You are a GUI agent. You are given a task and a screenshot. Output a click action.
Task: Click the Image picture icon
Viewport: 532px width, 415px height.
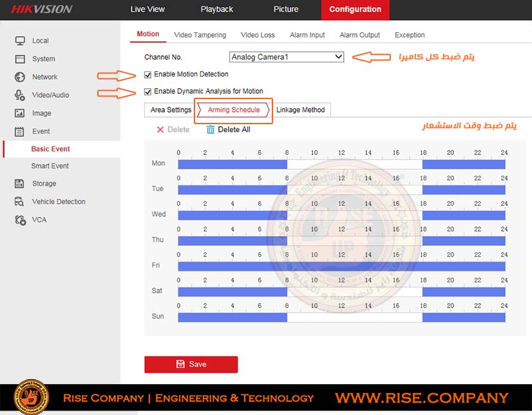pyautogui.click(x=20, y=113)
